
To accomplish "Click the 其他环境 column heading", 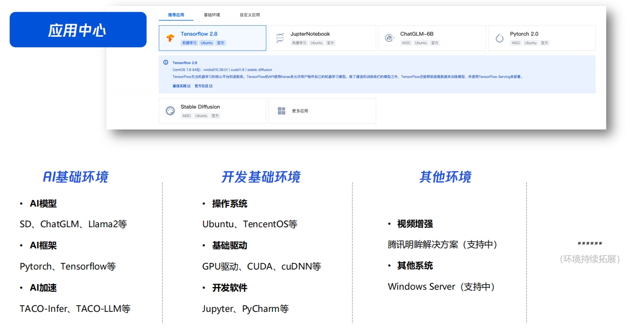I will click(445, 177).
